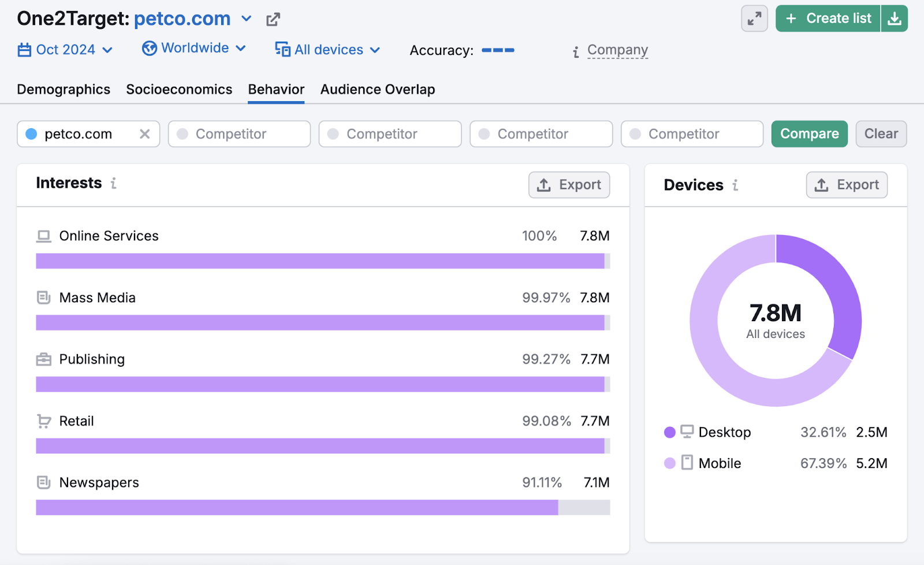Click the Company info link
Viewport: 924px width, 565px height.
coord(617,50)
